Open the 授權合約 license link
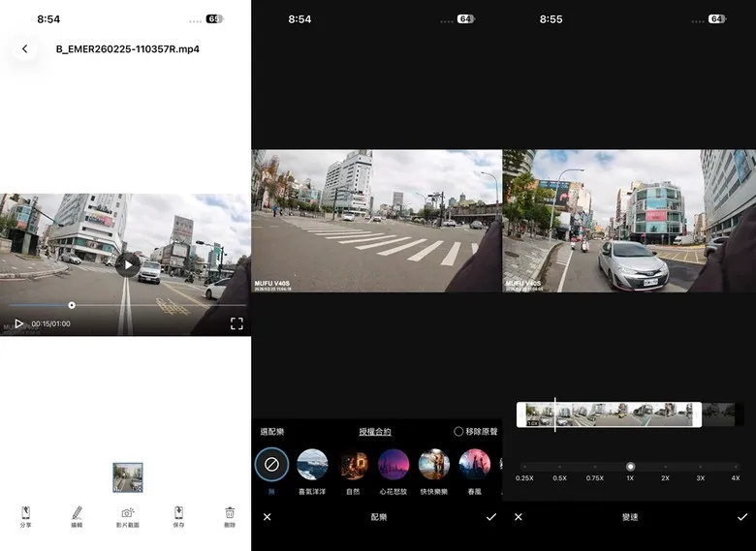756x551 pixels. pyautogui.click(x=375, y=432)
